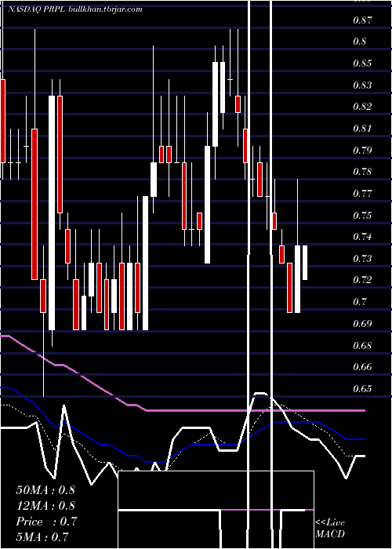
Task: Click the 0.79 price axis label
Action: point(362,151)
